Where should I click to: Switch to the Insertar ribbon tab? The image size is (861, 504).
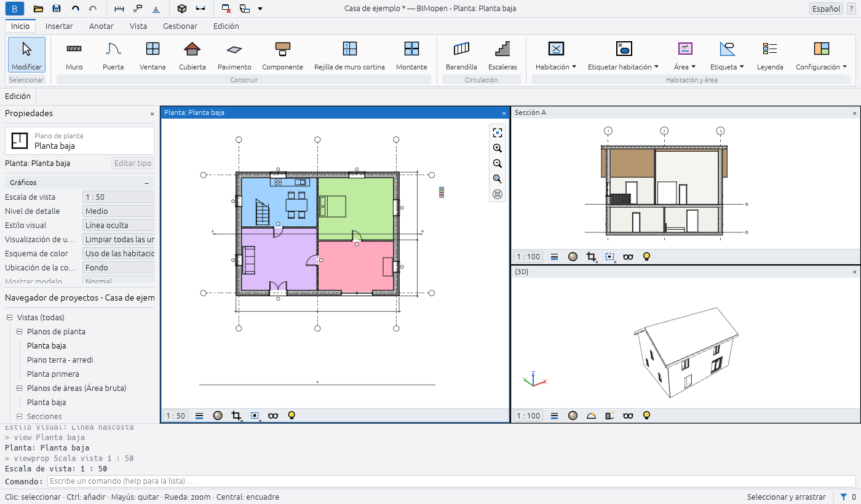point(59,26)
